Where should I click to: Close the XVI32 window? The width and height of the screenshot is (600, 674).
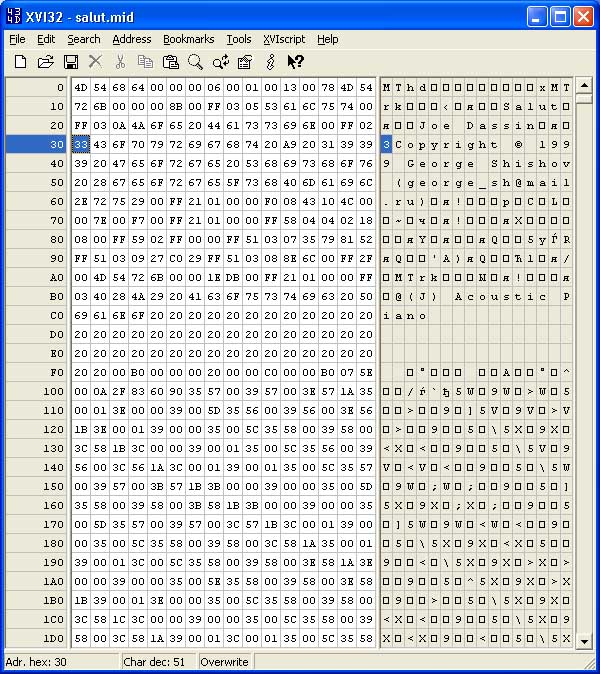[583, 17]
